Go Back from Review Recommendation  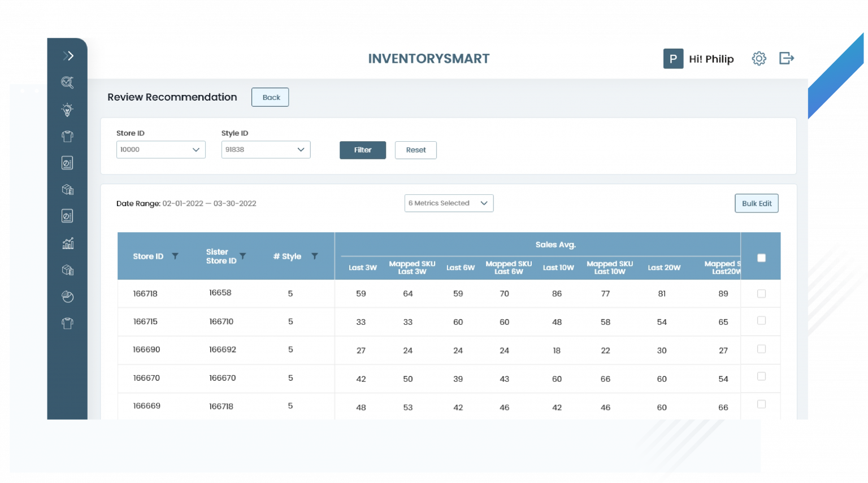click(270, 97)
